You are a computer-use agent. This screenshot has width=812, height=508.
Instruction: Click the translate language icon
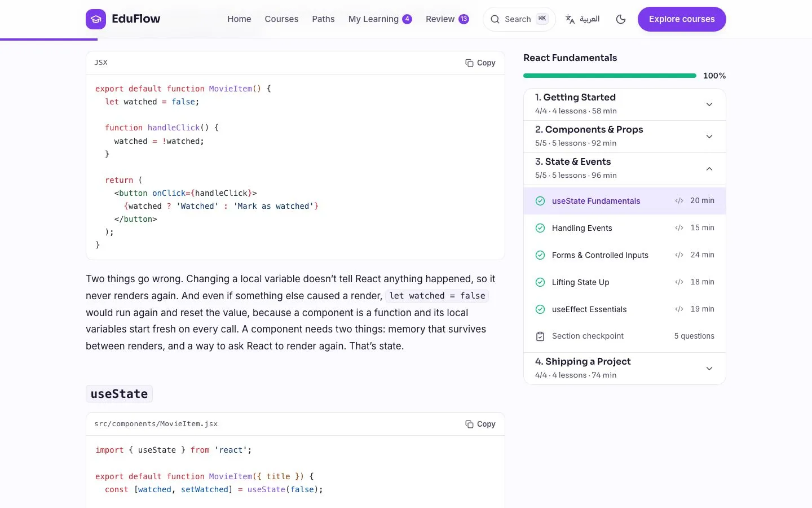[x=570, y=19]
